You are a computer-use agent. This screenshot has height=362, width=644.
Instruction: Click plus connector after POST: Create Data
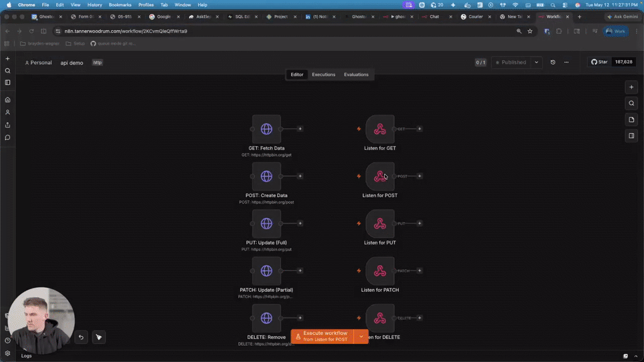click(x=300, y=176)
